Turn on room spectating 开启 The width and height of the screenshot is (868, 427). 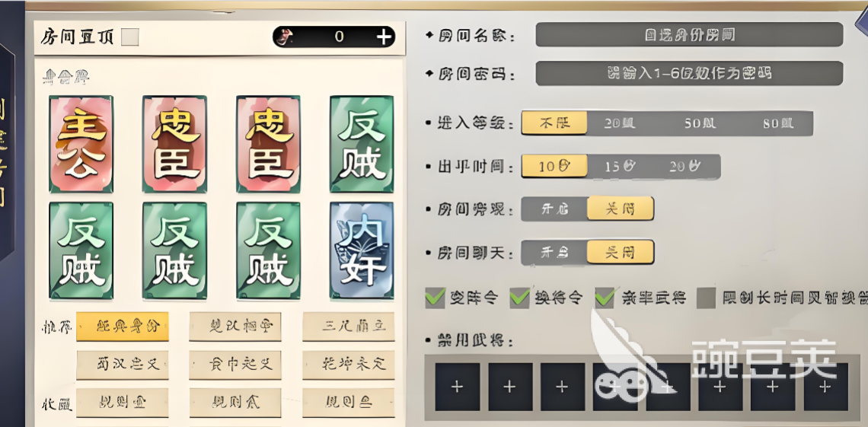click(554, 209)
